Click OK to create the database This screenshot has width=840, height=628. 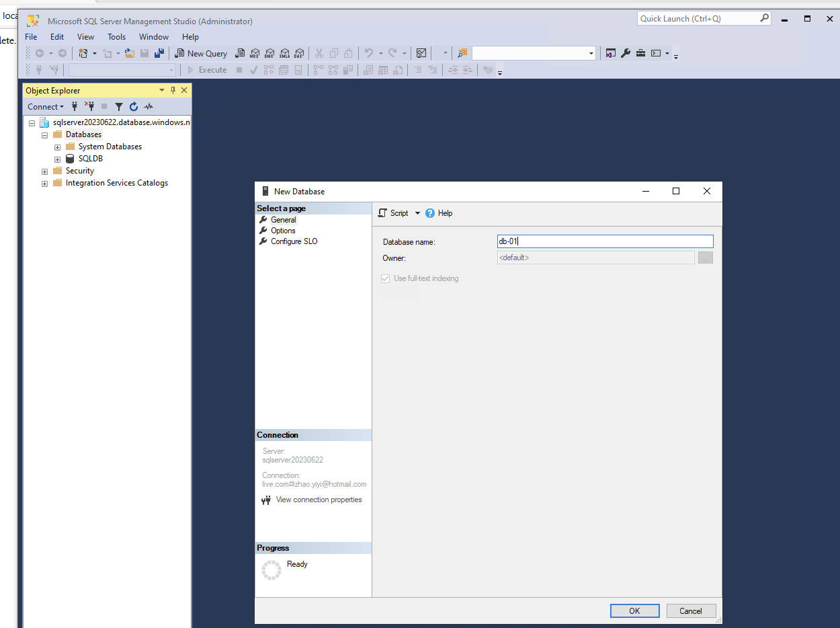[634, 611]
